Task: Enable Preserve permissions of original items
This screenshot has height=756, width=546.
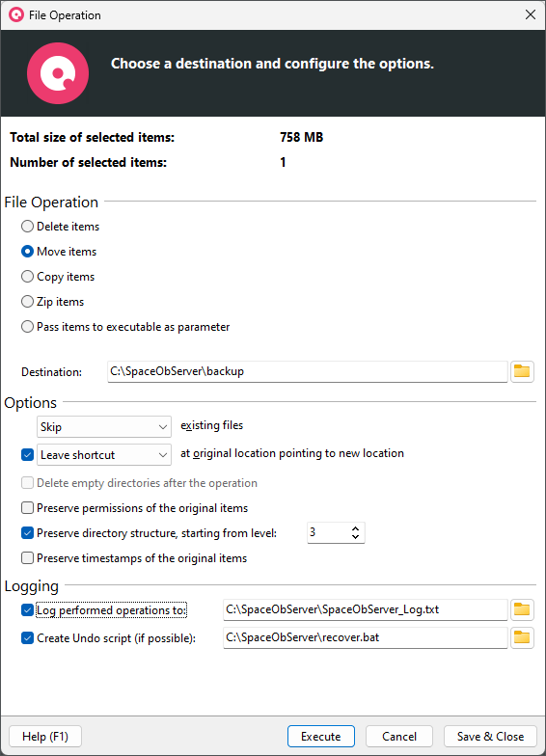Action: [x=27, y=507]
